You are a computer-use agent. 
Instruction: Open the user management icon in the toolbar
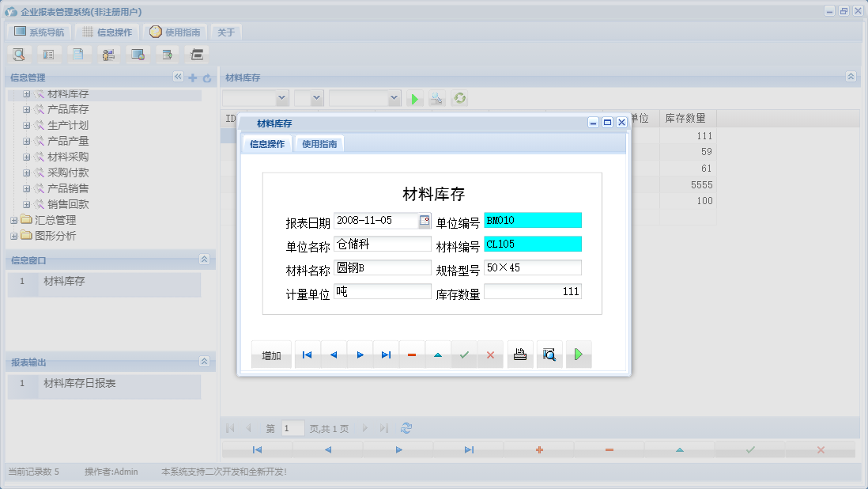click(x=108, y=54)
